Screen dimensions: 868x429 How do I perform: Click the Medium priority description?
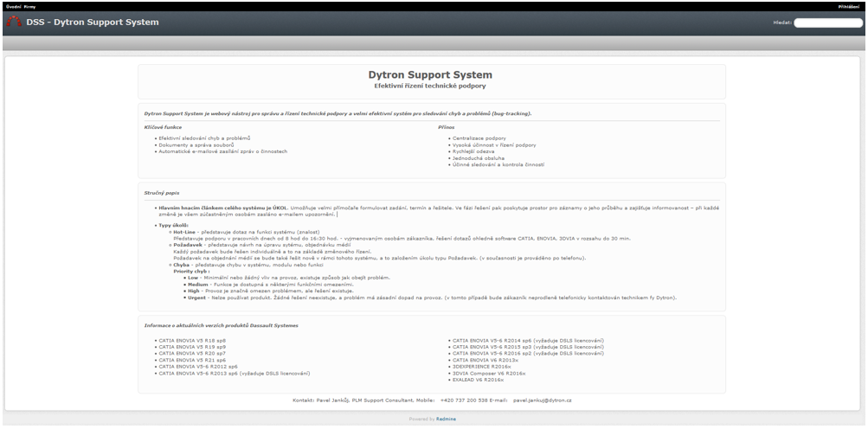coord(270,285)
